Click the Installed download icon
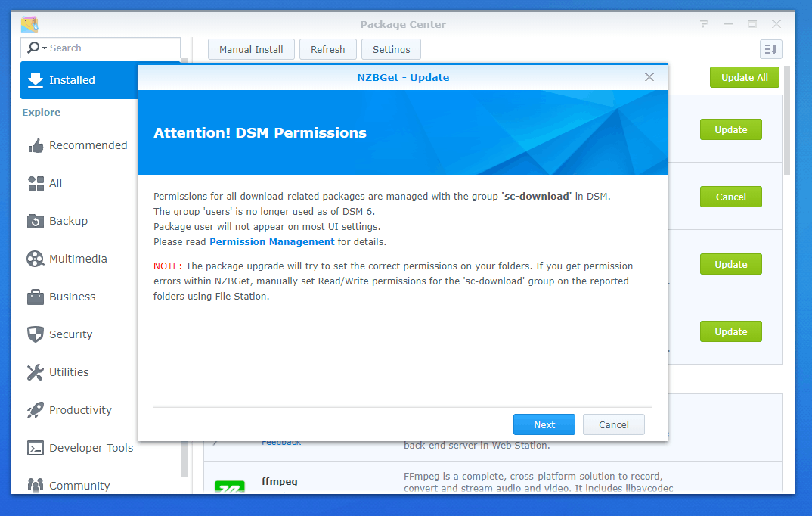The width and height of the screenshot is (812, 516). 36,79
